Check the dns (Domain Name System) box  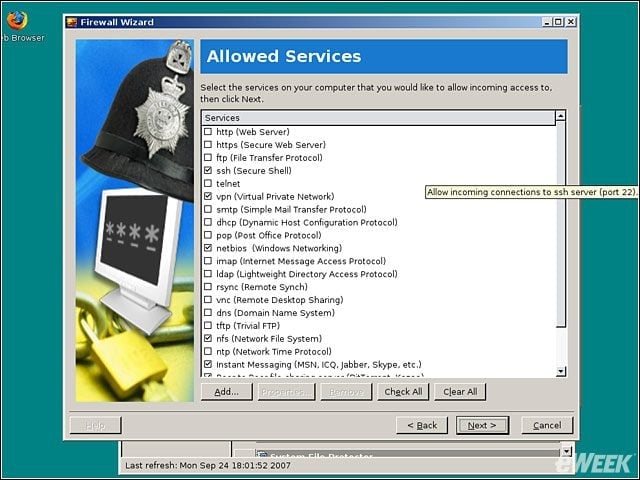[x=208, y=313]
